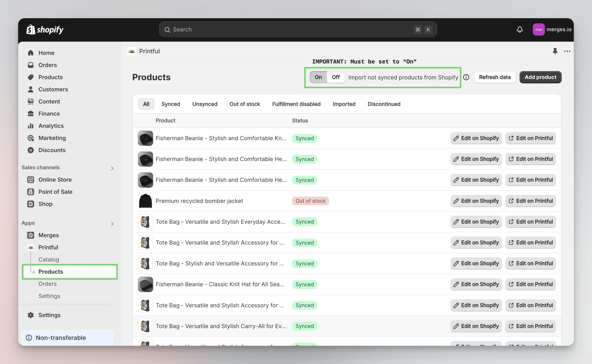Switch to the Unsynced tab
The image size is (592, 364).
pyautogui.click(x=205, y=104)
